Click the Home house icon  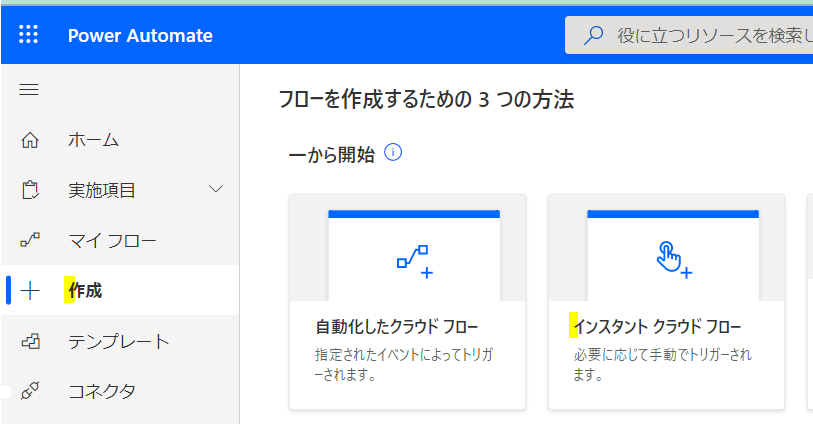coord(29,140)
